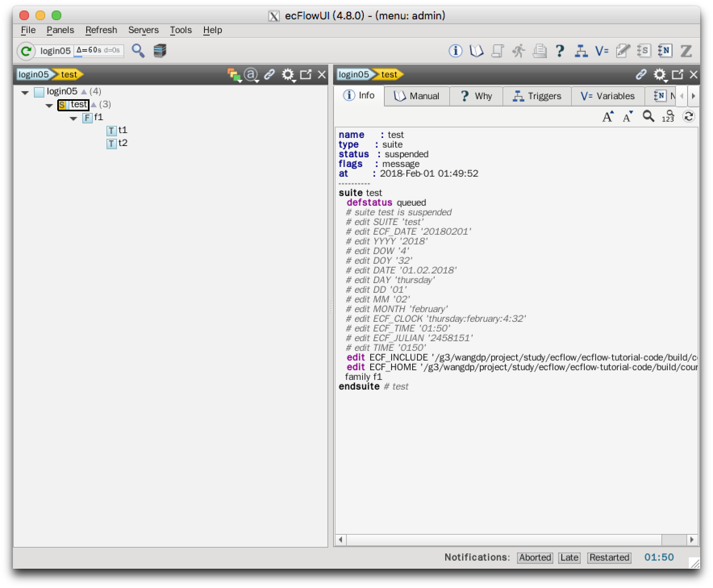Open Node log N notebook icon in toolbar

pos(665,51)
